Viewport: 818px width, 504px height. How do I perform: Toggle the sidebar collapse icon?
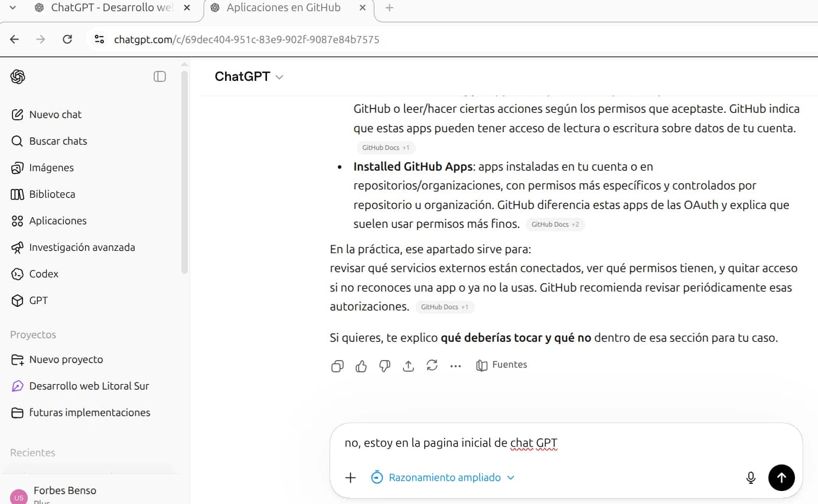159,77
